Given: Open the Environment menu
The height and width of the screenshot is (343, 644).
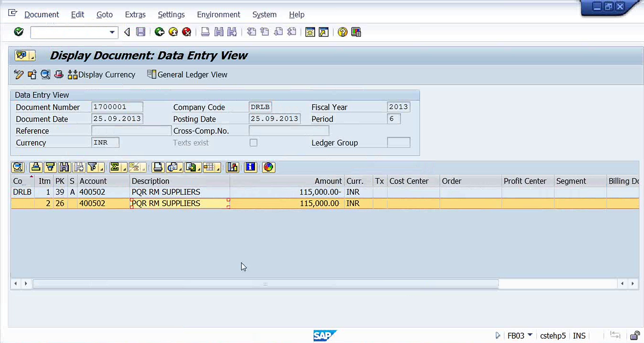Looking at the screenshot, I should pyautogui.click(x=219, y=15).
